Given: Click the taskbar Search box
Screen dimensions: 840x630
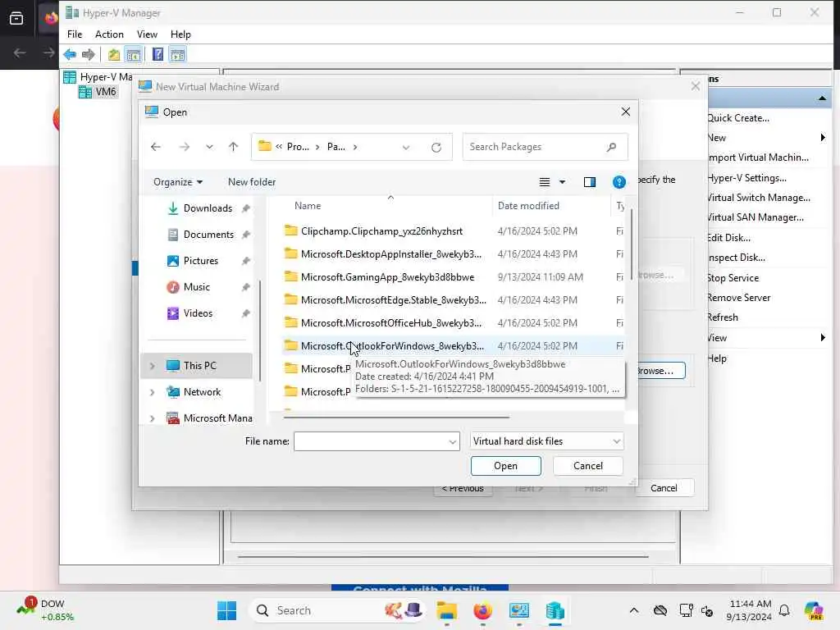Looking at the screenshot, I should click(339, 610).
